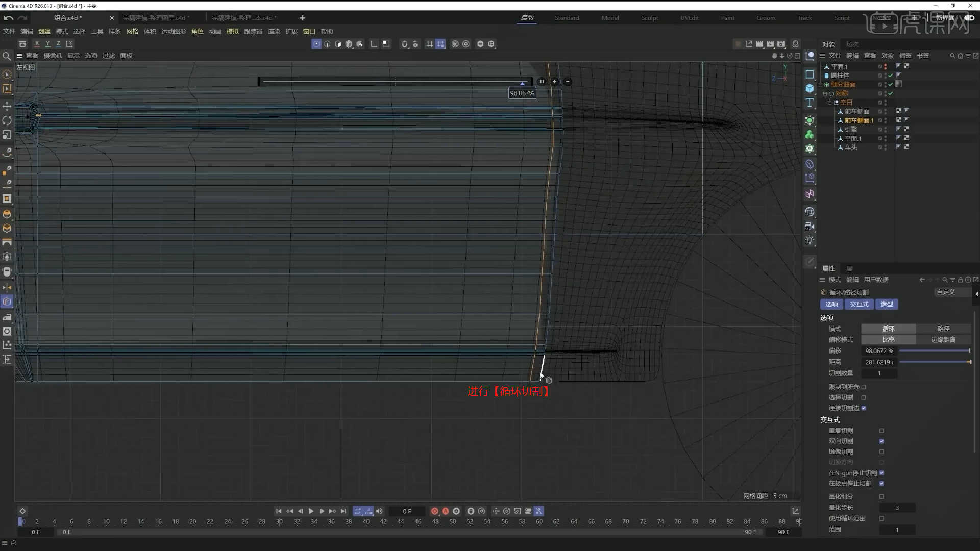This screenshot has width=980, height=551.
Task: Select Edges mode icon in top toolbar
Action: click(x=327, y=44)
